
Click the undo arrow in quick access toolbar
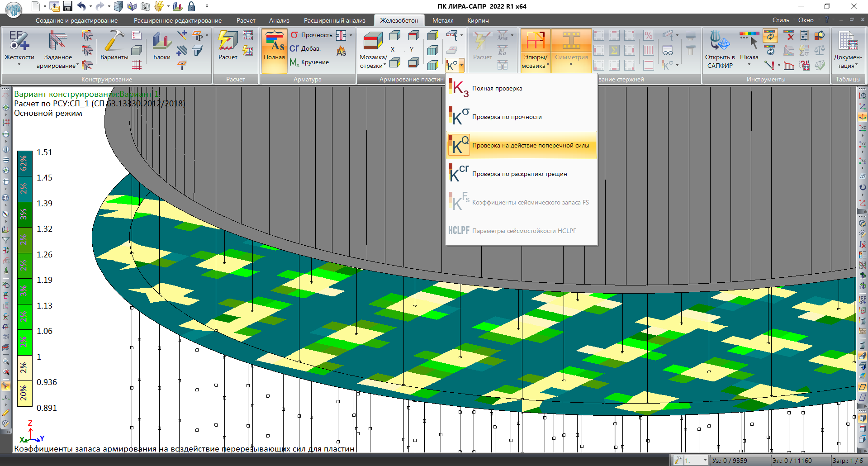pos(81,6)
